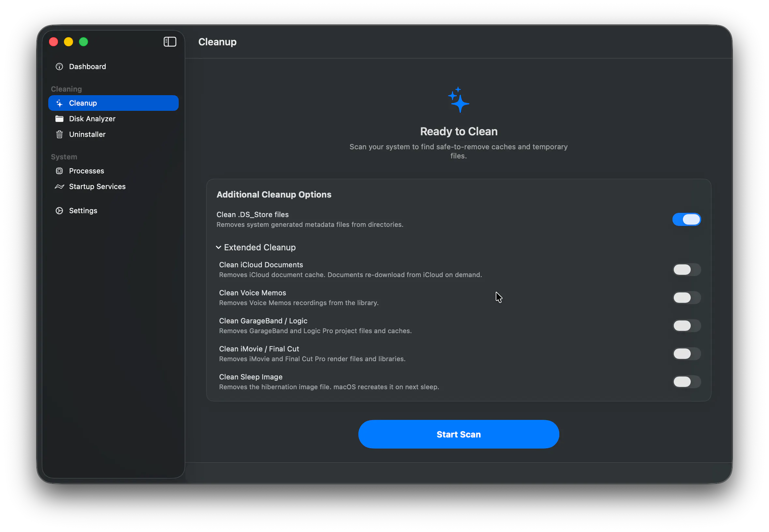The image size is (769, 532).
Task: Click 'Removes system generated metadata files' description
Action: (310, 224)
